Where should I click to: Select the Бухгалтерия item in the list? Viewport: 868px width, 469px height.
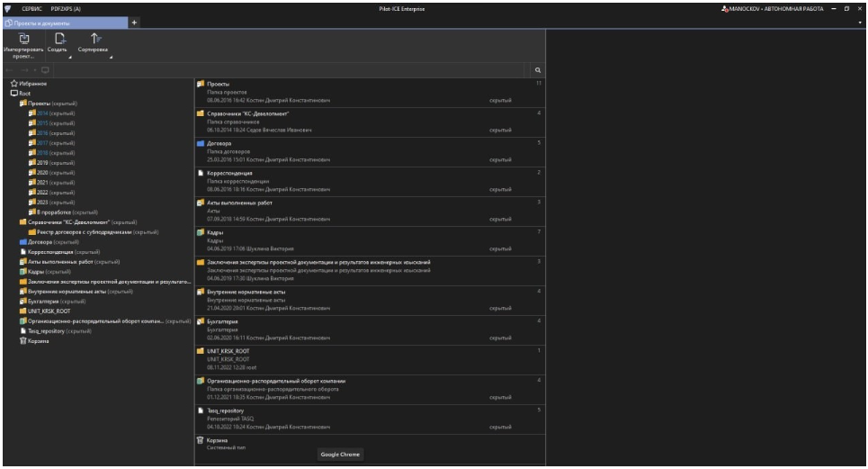[212, 321]
